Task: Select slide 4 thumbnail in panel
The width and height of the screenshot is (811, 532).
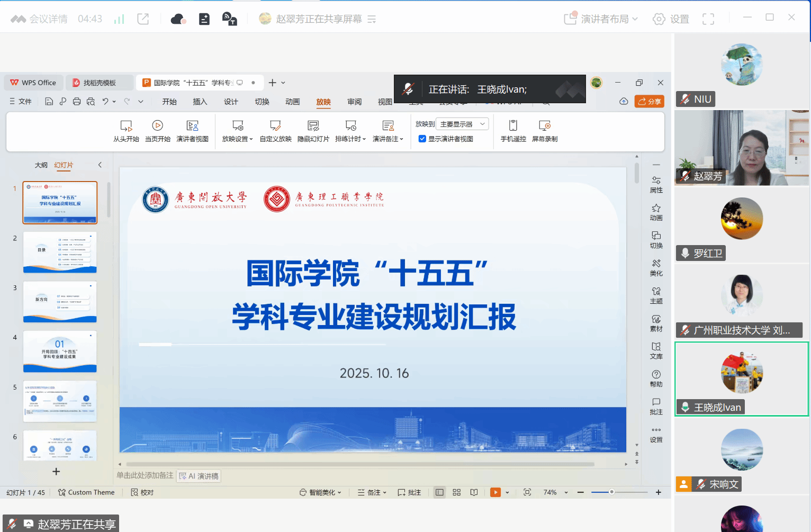Action: (x=60, y=351)
